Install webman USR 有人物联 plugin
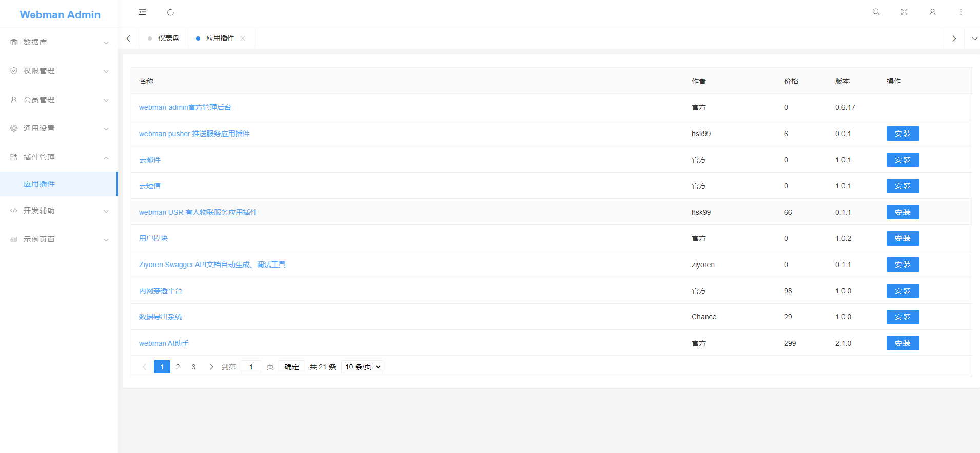The image size is (980, 453). [903, 212]
